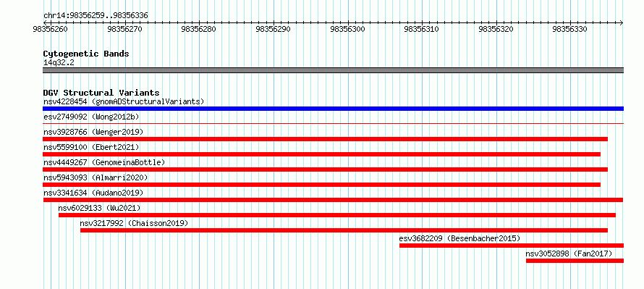The height and width of the screenshot is (289, 644).
Task: Open the nsv4449267 (GenomeinaBottle) label
Action: [x=104, y=162]
